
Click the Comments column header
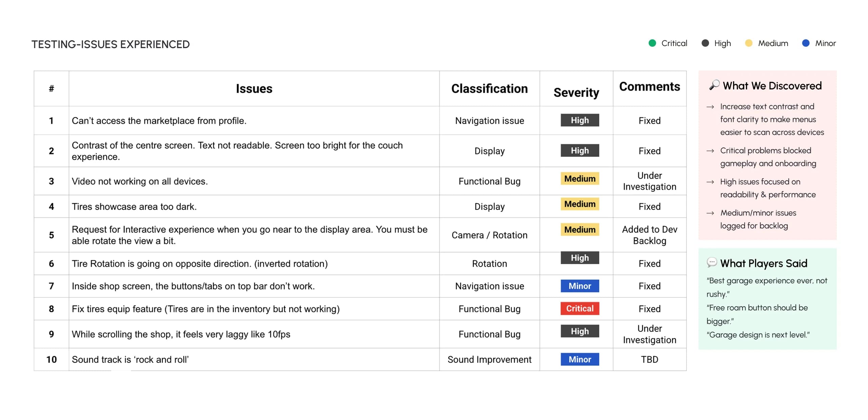click(x=649, y=87)
